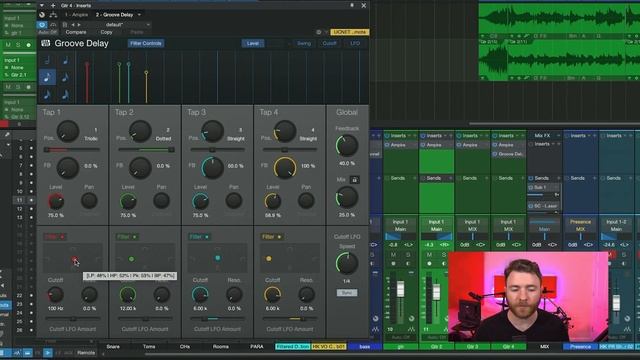Click the yellow Tap 4 marker handle
The height and width of the screenshot is (360, 640).
tap(146, 73)
